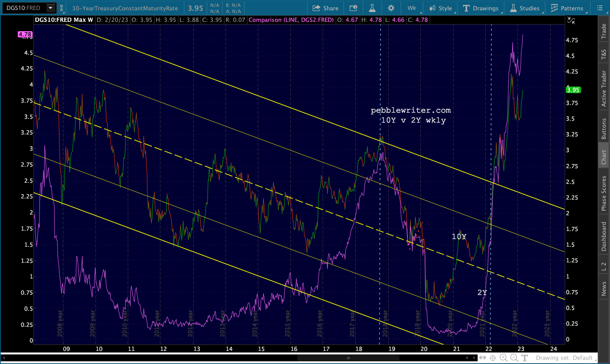The width and height of the screenshot is (610, 364).
Task: Click the 3.95 last price in header
Action: click(195, 8)
